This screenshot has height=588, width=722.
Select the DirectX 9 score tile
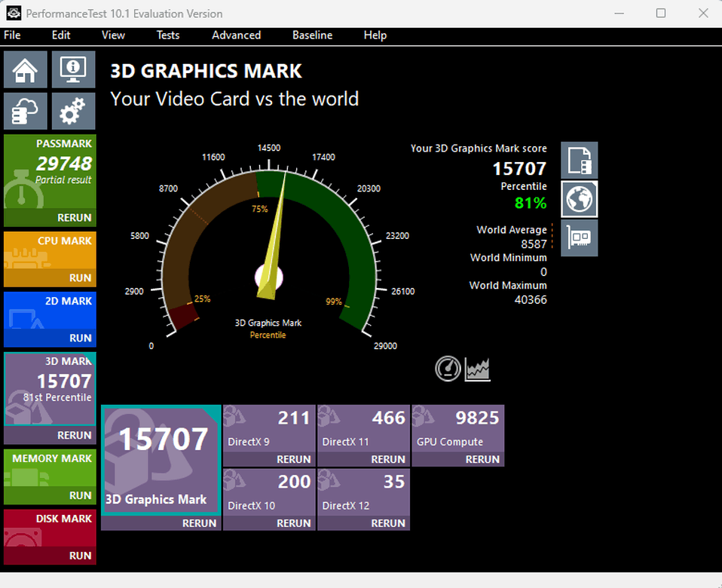(269, 428)
